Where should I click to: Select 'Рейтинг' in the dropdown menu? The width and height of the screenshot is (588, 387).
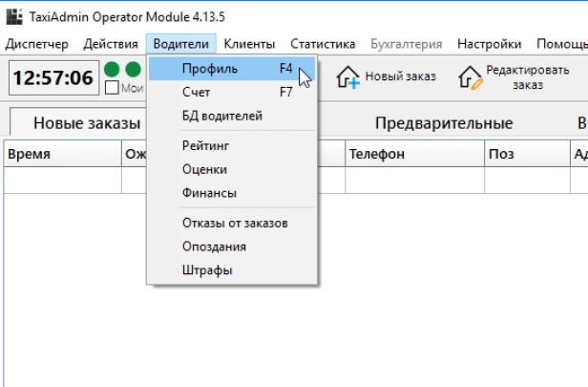205,145
